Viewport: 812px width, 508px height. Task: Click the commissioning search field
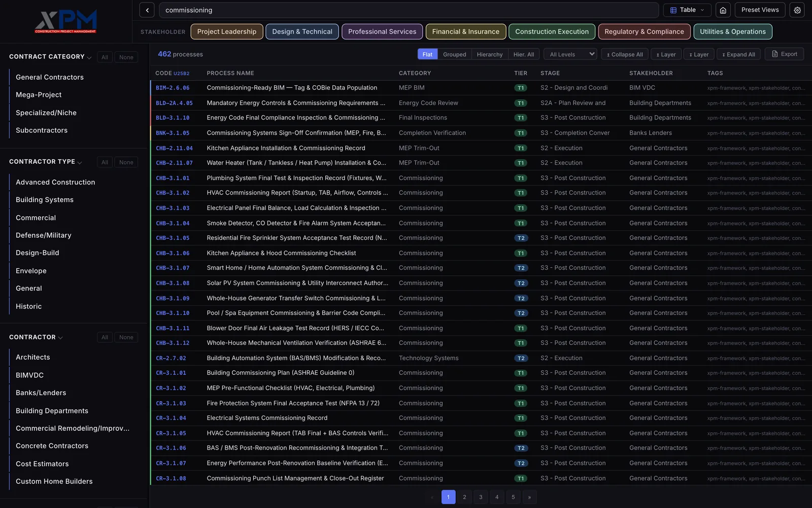(409, 10)
